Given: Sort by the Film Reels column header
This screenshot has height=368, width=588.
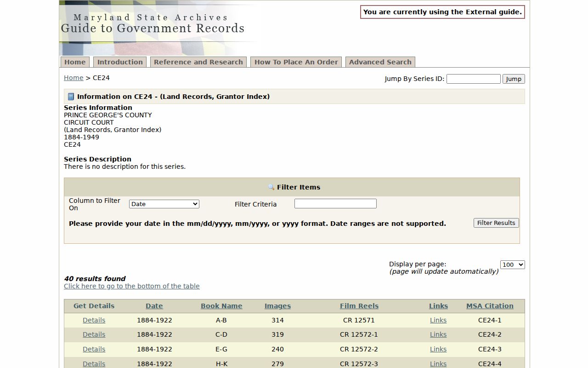Looking at the screenshot, I should coord(359,306).
